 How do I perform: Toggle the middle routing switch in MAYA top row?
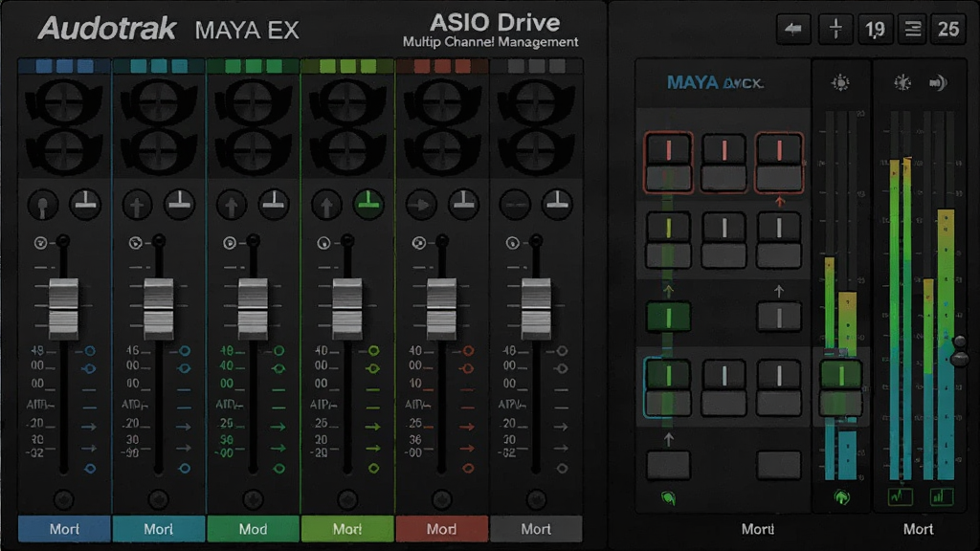point(724,162)
